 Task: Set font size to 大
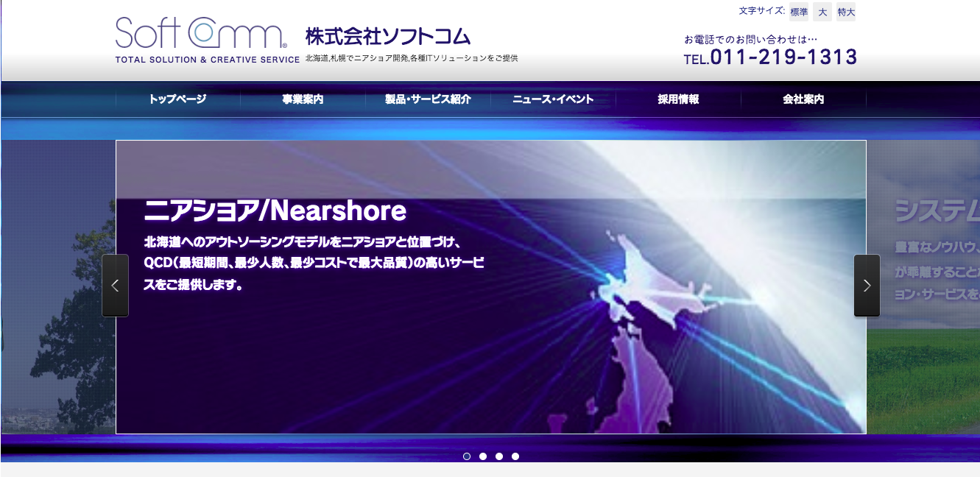[822, 12]
